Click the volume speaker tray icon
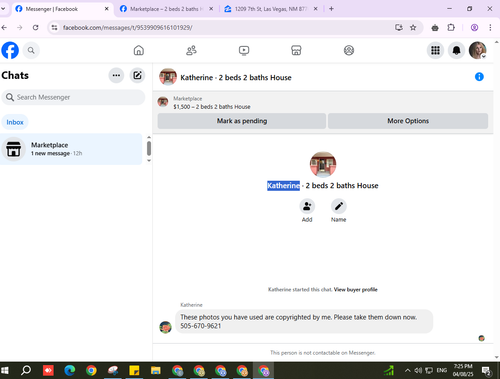The height and width of the screenshot is (379, 500). [x=418, y=370]
